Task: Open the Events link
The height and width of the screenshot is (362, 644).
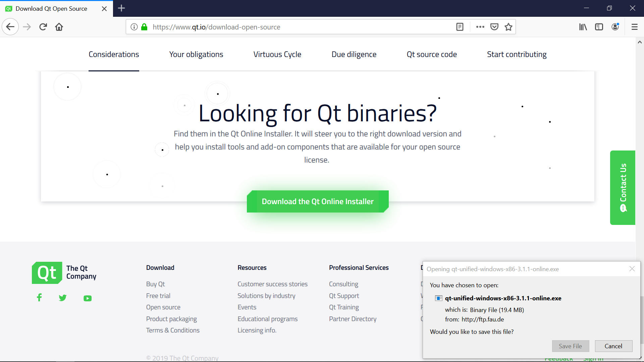Action: pyautogui.click(x=247, y=307)
